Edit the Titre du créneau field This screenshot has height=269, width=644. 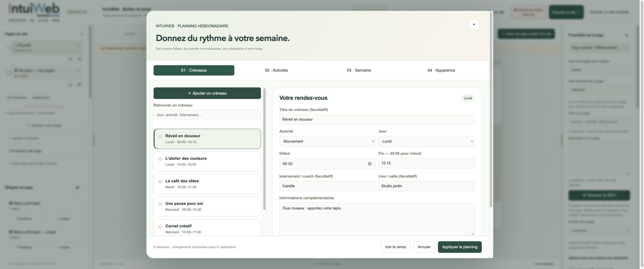(377, 119)
